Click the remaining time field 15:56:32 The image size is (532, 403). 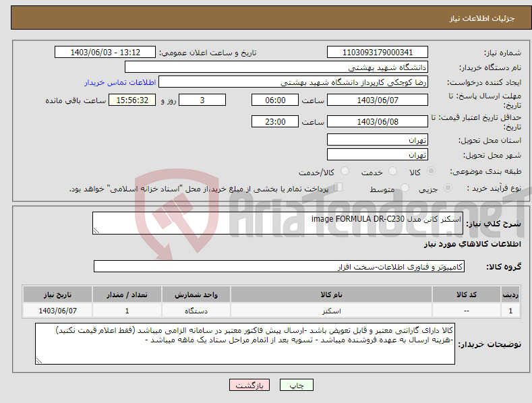[132, 100]
